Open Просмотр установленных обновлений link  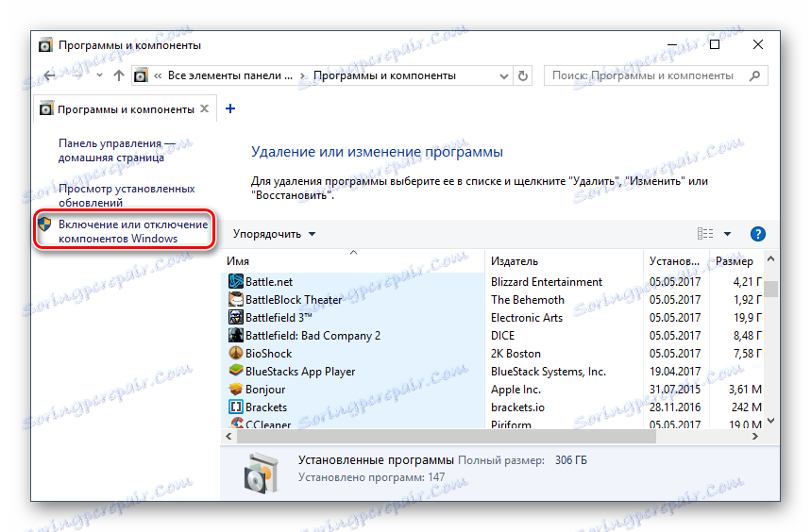coord(127,196)
